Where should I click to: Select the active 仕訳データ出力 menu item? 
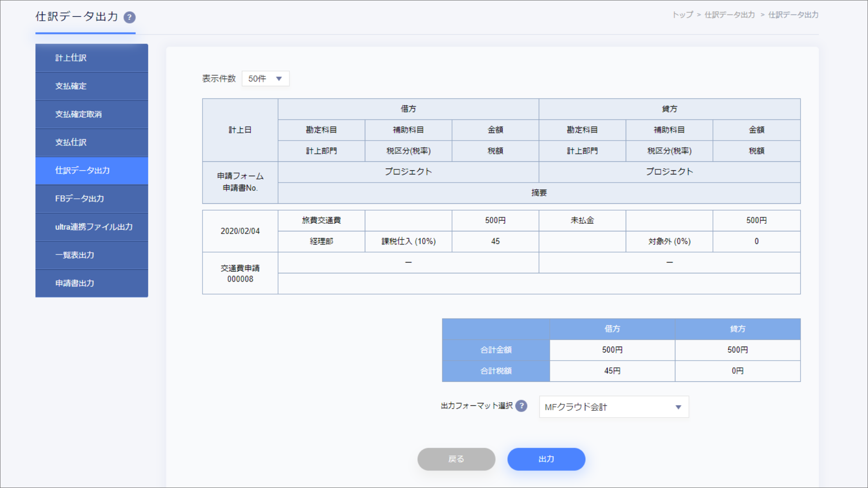pos(92,170)
